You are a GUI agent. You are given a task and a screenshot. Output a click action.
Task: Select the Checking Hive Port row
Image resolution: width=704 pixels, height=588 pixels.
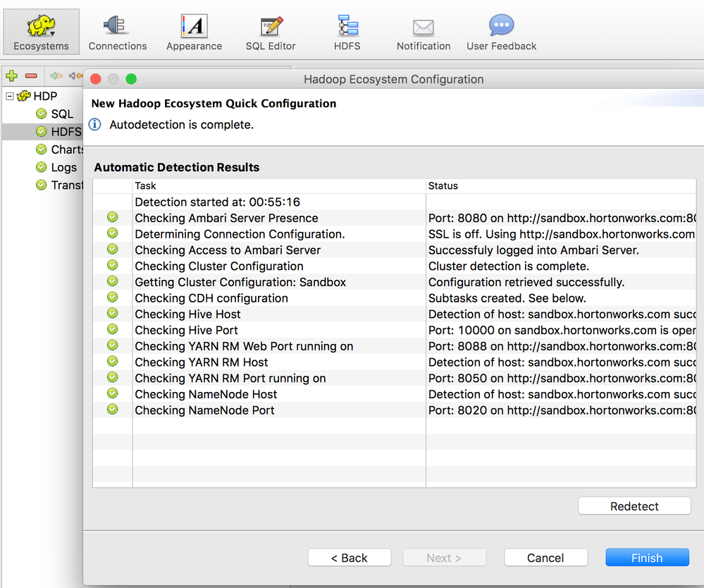[187, 330]
